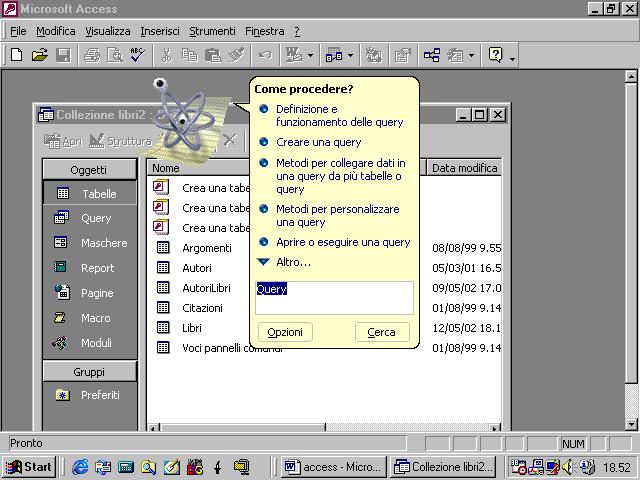Screen dimensions: 640x480
Task: Click the Data modifica column header
Action: (464, 168)
